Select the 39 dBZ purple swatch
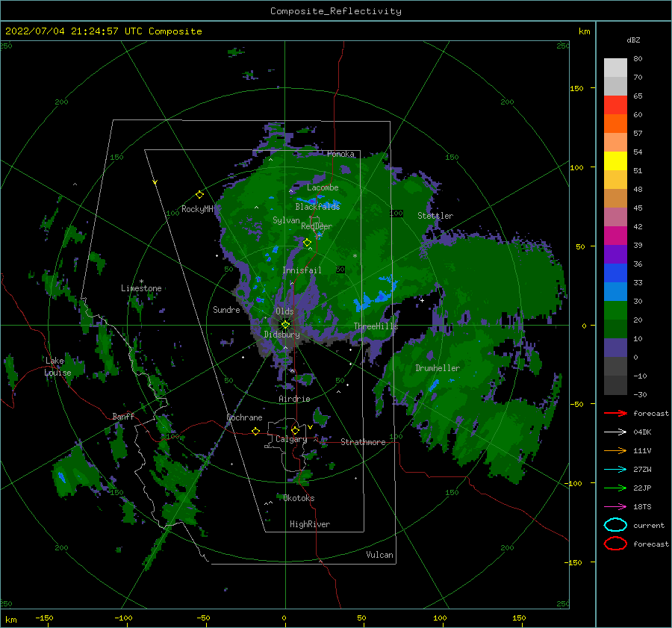672x628 pixels. pos(615,254)
